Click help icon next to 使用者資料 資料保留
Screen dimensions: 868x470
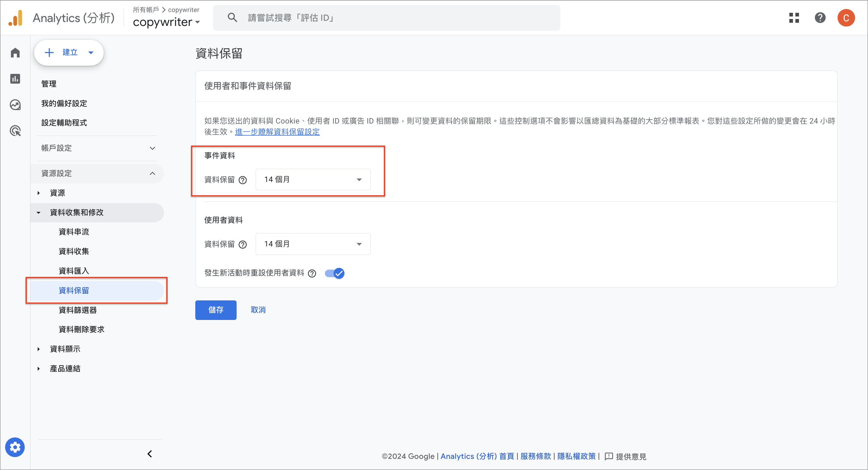[243, 245]
